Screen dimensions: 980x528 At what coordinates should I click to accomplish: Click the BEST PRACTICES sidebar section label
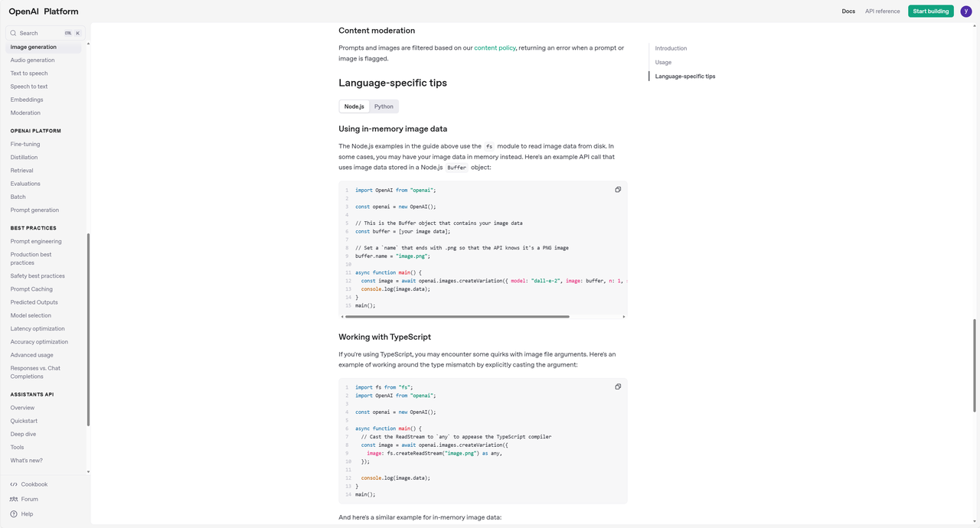click(33, 228)
